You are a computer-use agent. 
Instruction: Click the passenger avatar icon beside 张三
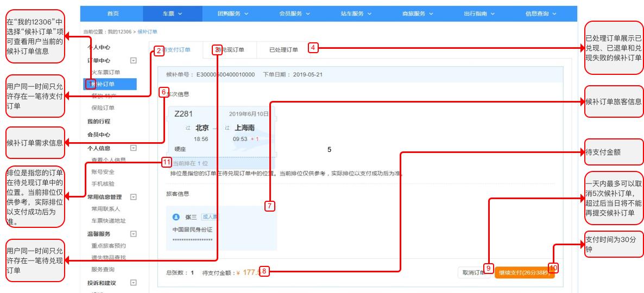click(x=176, y=217)
